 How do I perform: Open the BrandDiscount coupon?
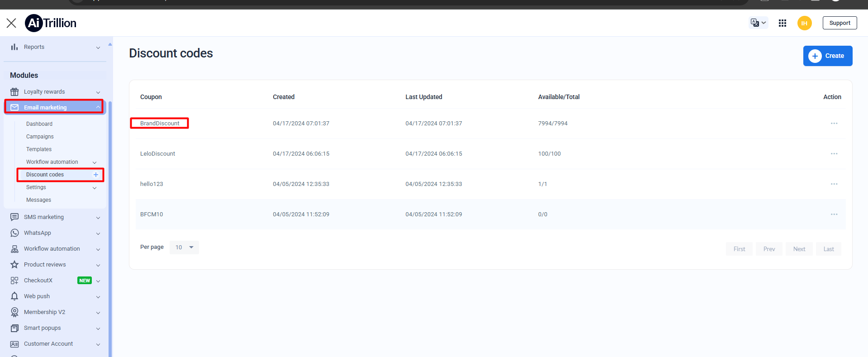coord(160,124)
